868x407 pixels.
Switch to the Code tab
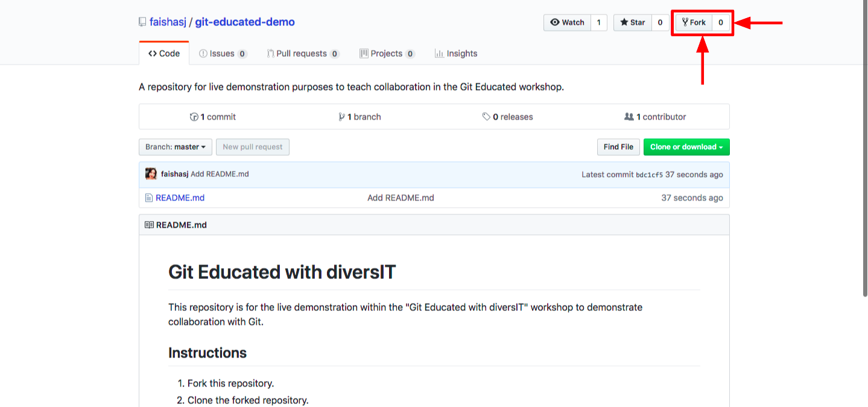click(164, 53)
